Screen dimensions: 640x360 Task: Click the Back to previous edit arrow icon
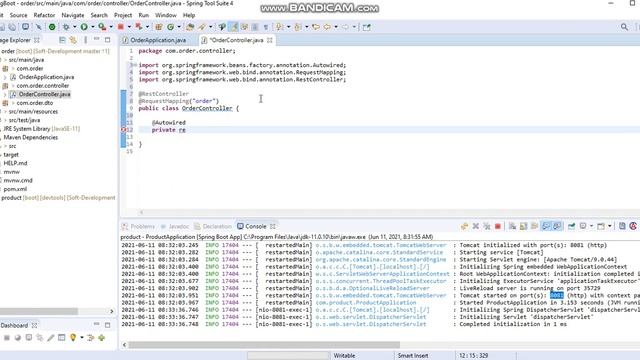[316, 27]
